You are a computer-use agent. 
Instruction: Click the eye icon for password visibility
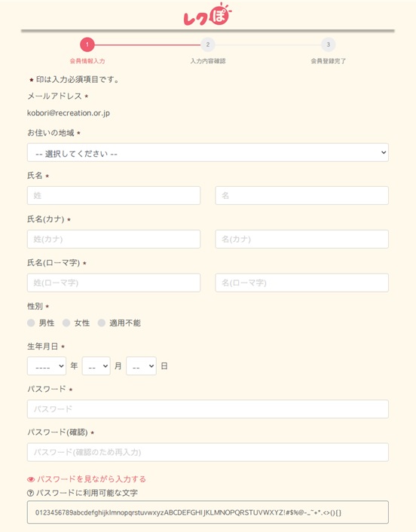[31, 479]
